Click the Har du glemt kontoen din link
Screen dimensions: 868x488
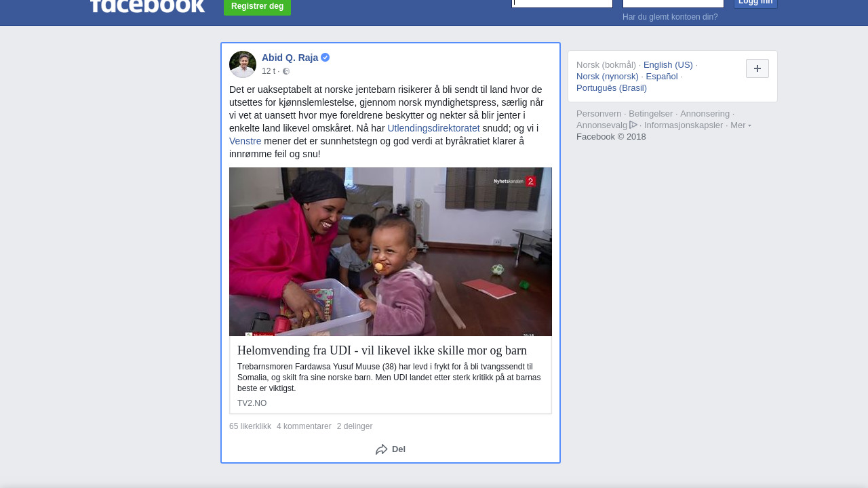670,17
